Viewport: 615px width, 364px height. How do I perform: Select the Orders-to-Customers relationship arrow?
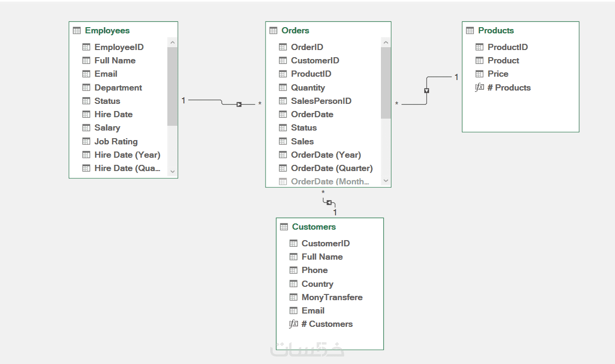(329, 202)
